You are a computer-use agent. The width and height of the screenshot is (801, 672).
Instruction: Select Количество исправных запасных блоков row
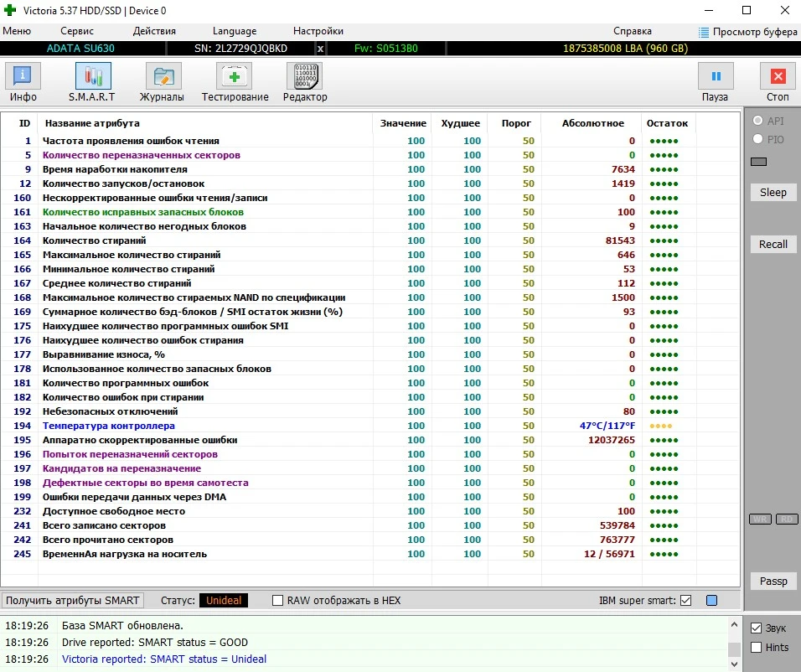(369, 212)
